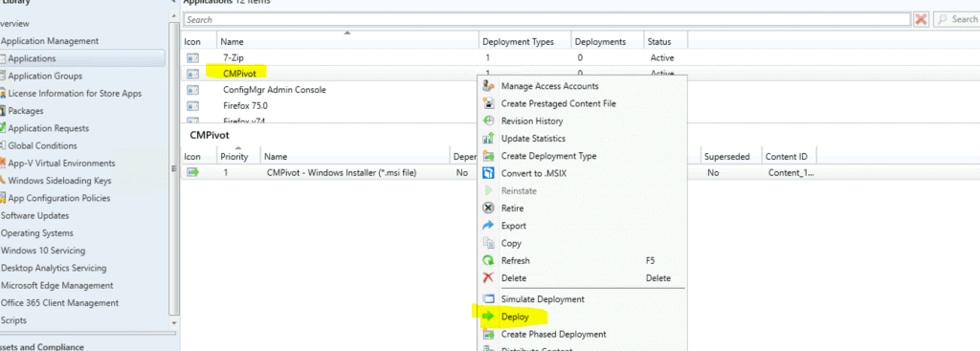The width and height of the screenshot is (980, 351).
Task: Sort deployment types by Priority column
Action: (x=238, y=157)
